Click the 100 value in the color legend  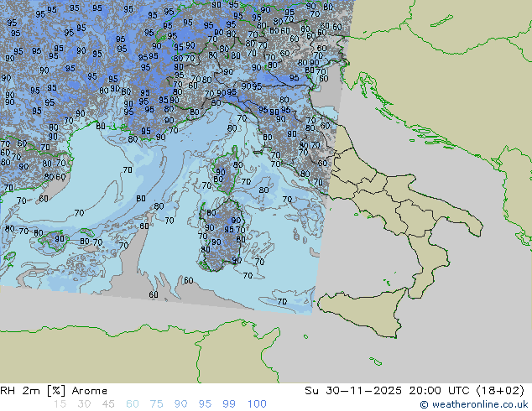coord(257,404)
